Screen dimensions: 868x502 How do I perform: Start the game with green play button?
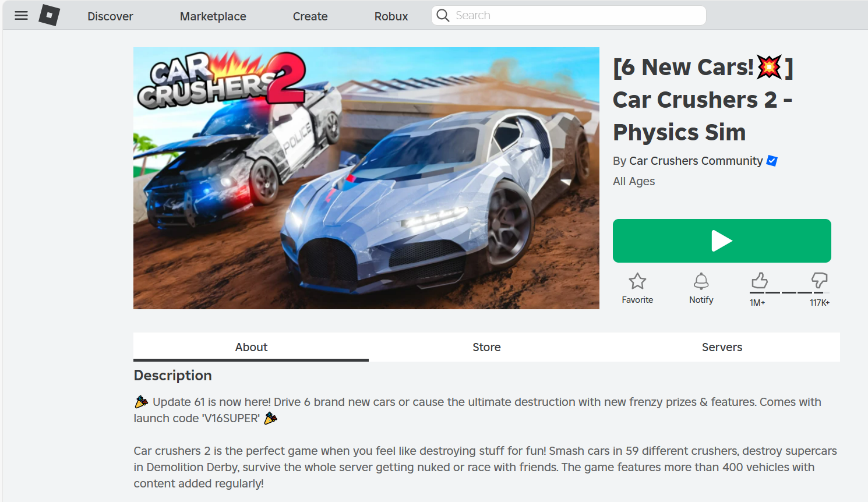722,241
